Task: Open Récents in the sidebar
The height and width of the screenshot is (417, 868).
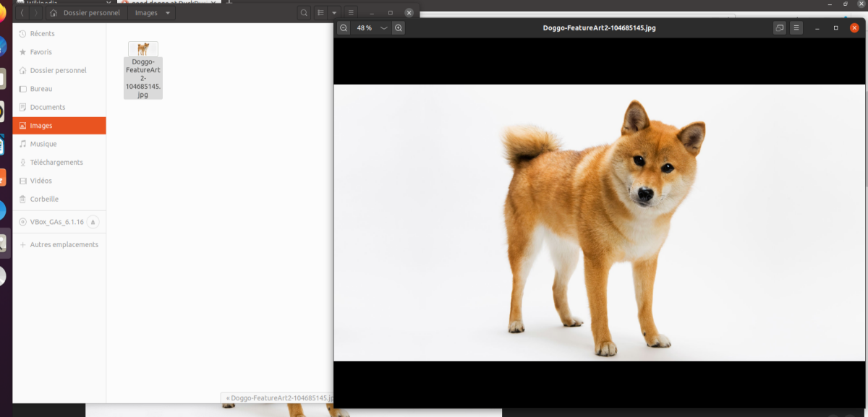Action: coord(59,34)
